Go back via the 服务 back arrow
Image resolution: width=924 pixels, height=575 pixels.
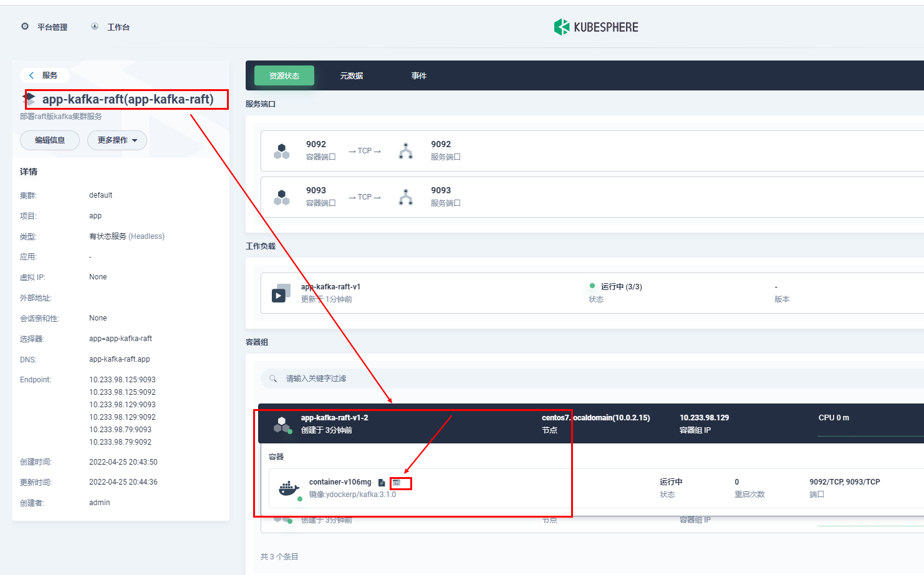32,75
